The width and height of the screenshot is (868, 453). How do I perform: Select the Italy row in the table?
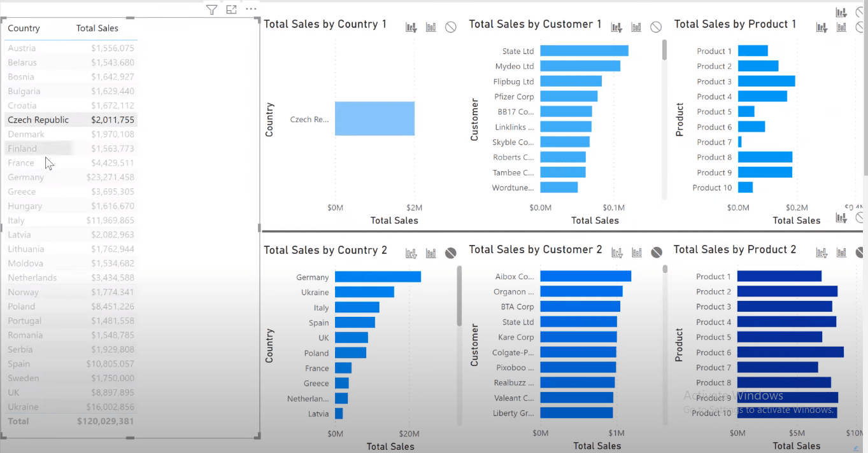[71, 220]
